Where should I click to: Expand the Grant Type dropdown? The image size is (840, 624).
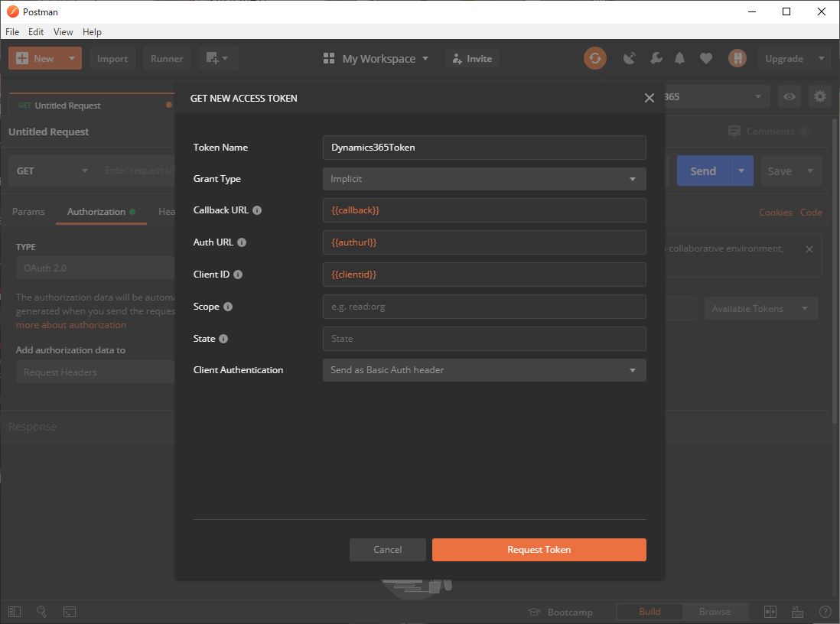(484, 179)
